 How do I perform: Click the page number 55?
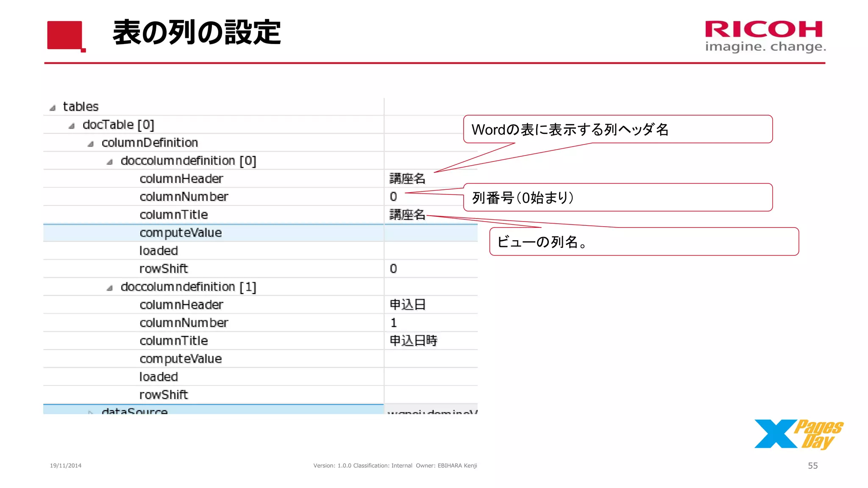[x=813, y=466]
